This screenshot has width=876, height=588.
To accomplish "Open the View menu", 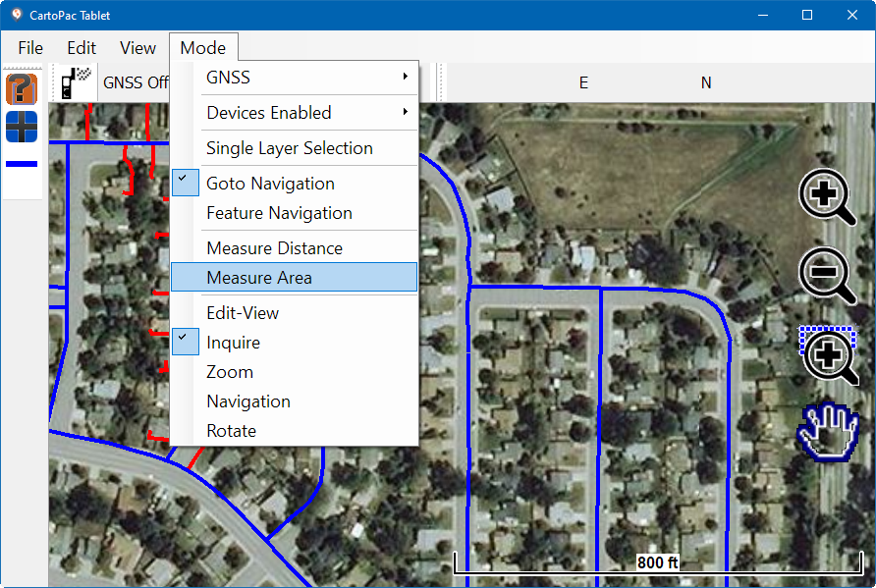I will coord(137,47).
